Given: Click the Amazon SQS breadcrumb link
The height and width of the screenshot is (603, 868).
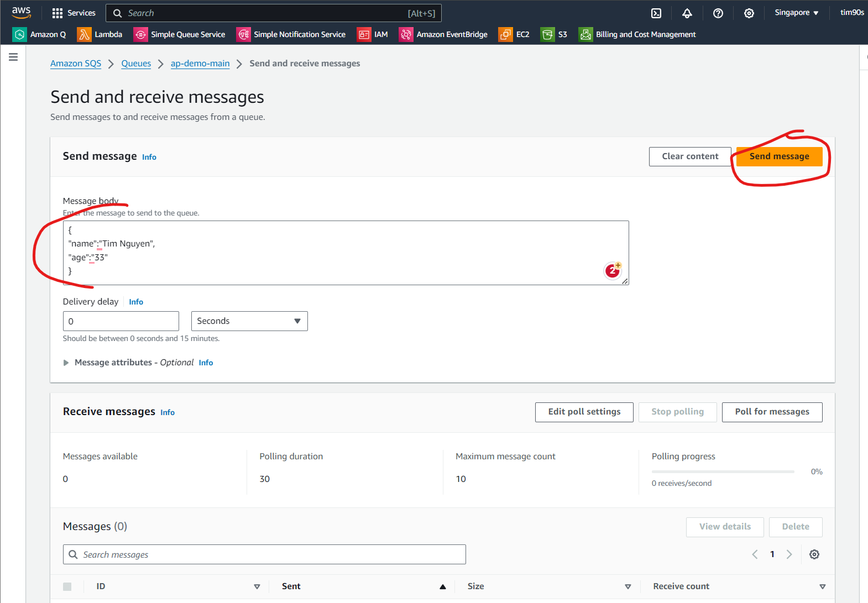Looking at the screenshot, I should [x=76, y=64].
